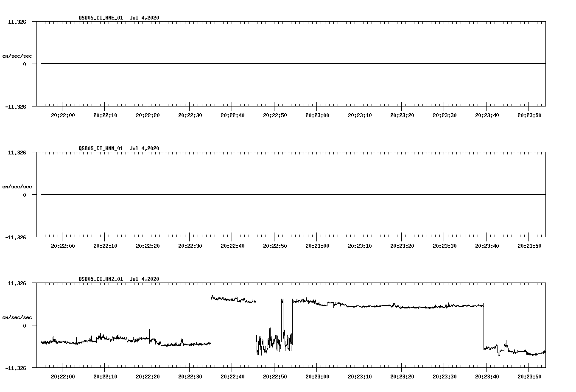Click the 20:23:00 time label under HNE plot
Image resolution: width=576 pixels, height=392 pixels.
(x=317, y=115)
